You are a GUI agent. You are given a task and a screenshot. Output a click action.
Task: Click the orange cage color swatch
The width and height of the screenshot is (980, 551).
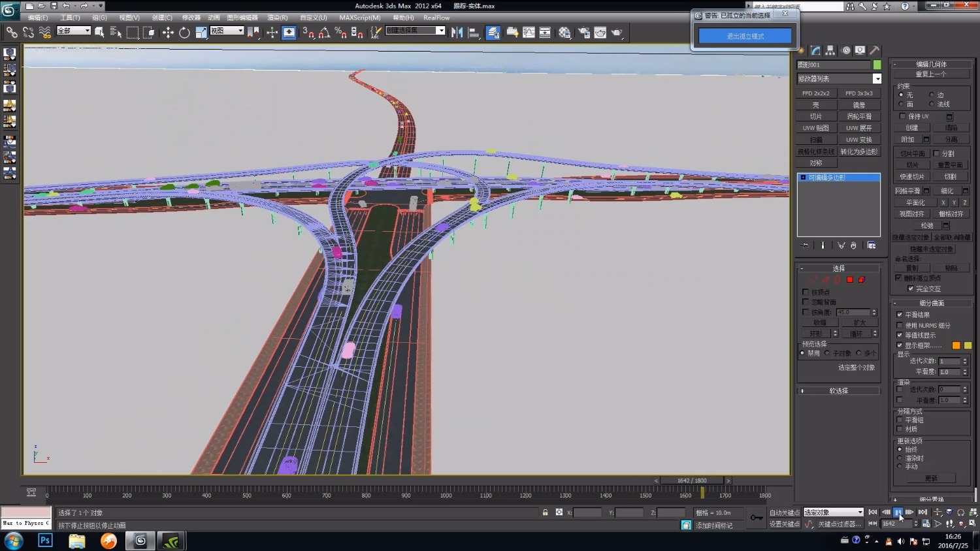pyautogui.click(x=956, y=345)
